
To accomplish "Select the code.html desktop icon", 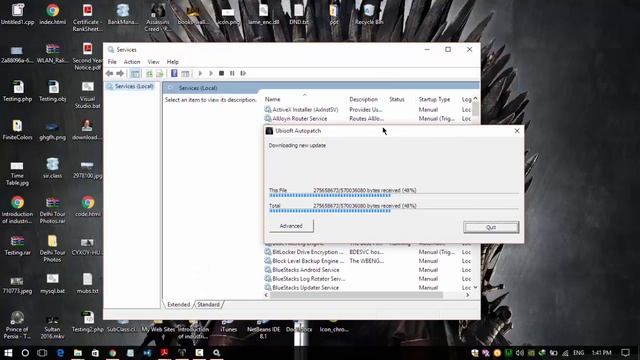I will [x=87, y=207].
